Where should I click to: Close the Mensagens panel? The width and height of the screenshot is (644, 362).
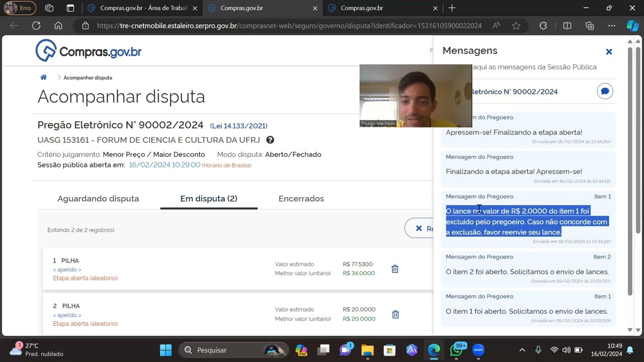click(x=609, y=52)
